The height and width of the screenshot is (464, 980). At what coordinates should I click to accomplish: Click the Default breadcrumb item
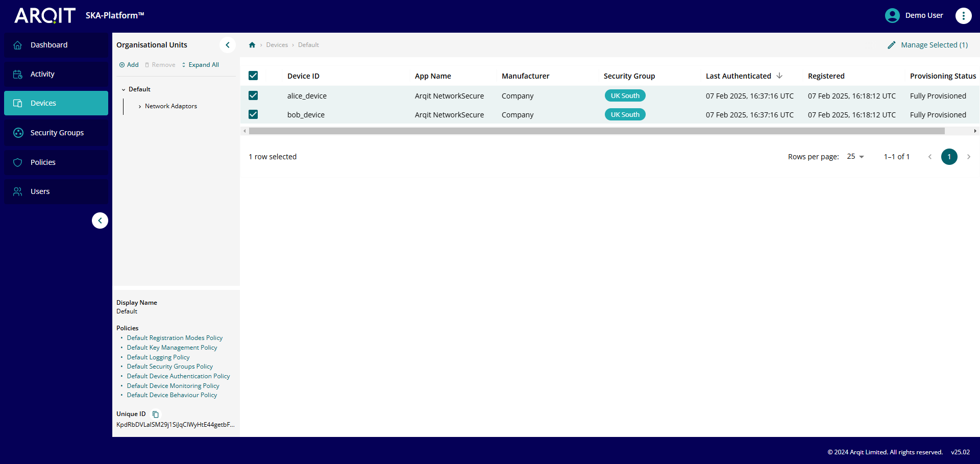coord(308,45)
